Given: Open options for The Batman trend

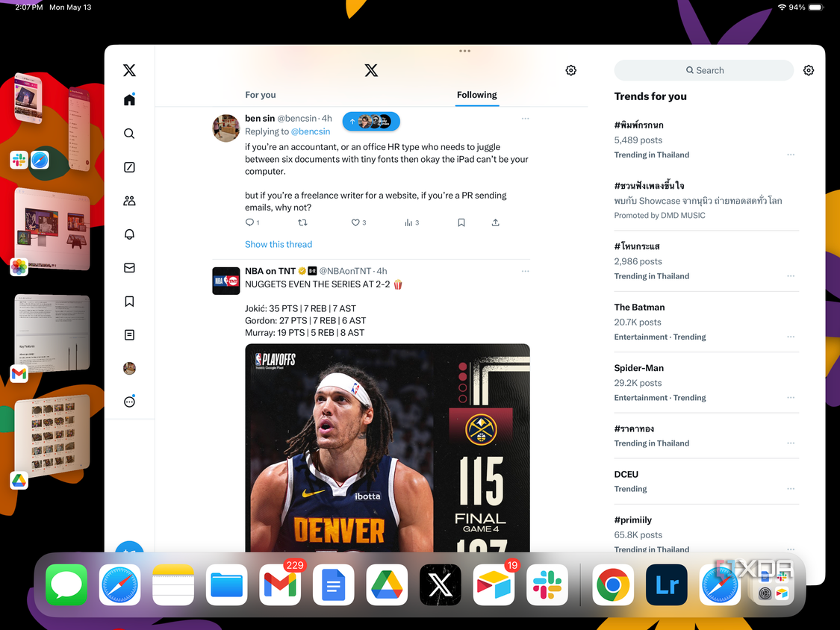Looking at the screenshot, I should pyautogui.click(x=791, y=337).
